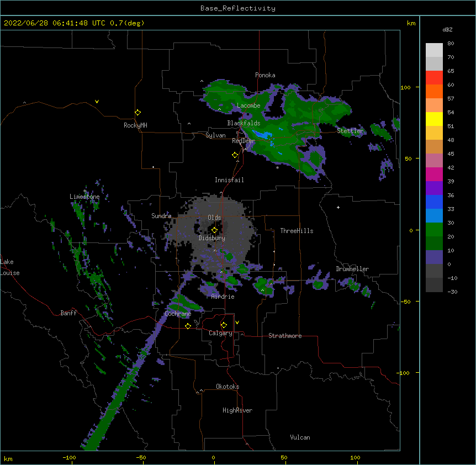This screenshot has height=465, width=476.
Task: Click the Didsbury town label
Action: coord(212,238)
